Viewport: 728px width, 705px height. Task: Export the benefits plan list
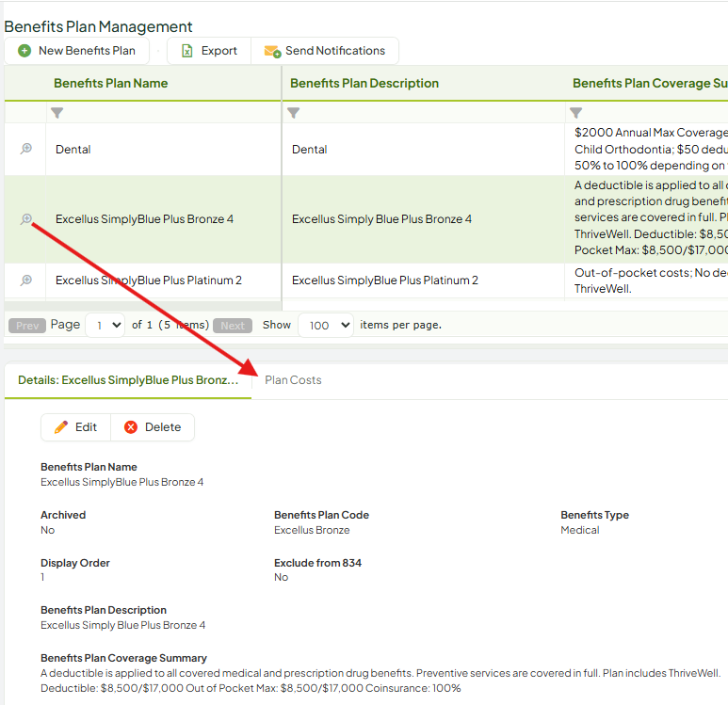point(209,51)
